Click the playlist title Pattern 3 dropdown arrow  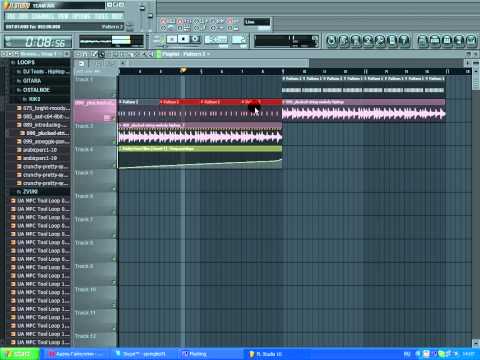(x=209, y=54)
